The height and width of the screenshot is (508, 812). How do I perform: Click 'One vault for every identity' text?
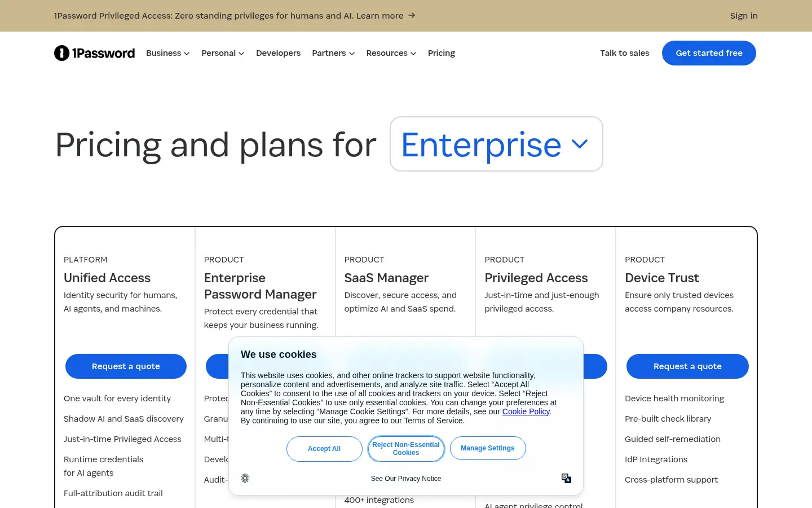(x=117, y=398)
